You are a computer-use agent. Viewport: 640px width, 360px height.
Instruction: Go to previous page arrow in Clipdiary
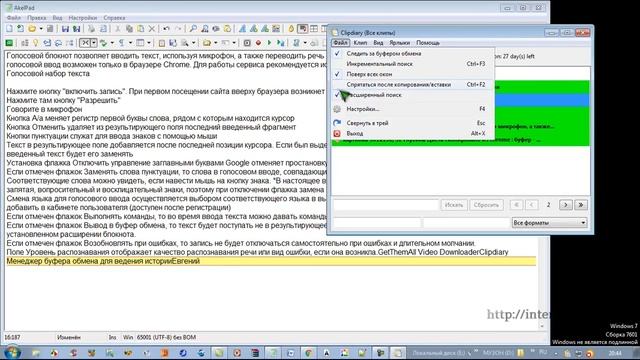(532, 205)
